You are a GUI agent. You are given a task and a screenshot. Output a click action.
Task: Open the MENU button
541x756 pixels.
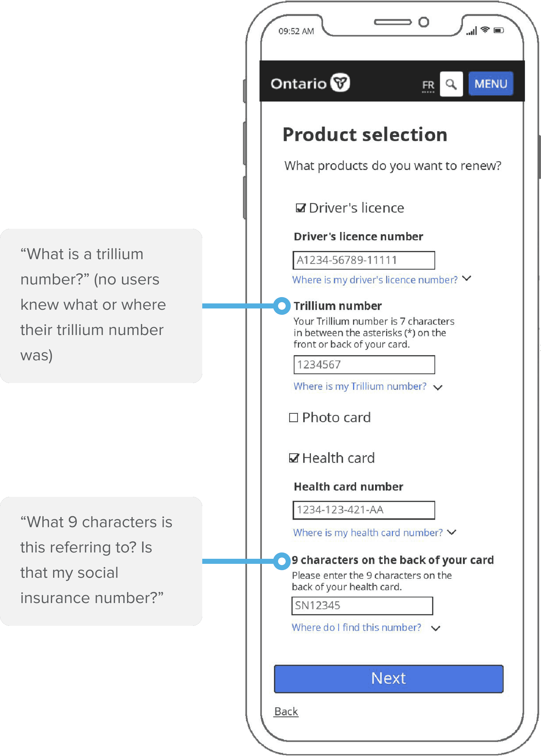tap(491, 84)
